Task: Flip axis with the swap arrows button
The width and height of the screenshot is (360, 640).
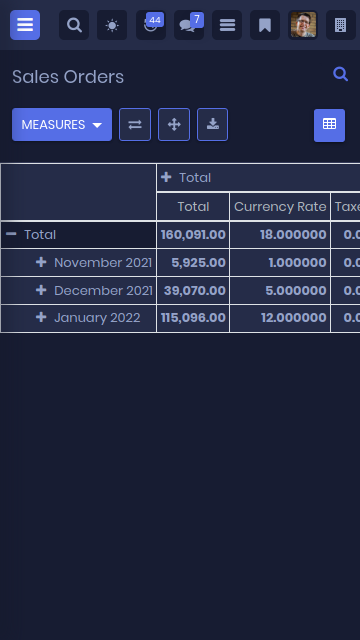Action: click(135, 124)
